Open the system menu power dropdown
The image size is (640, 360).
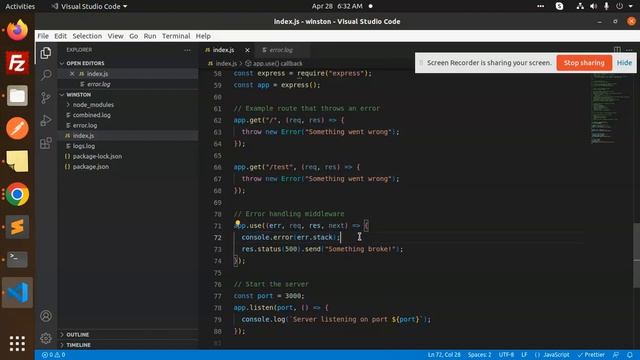pyautogui.click(x=624, y=6)
